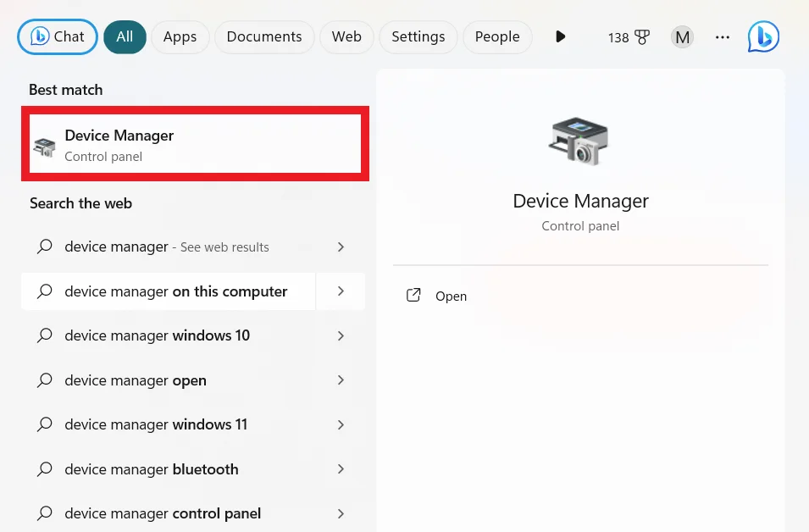
Task: Click the ellipsis options icon
Action: point(722,36)
